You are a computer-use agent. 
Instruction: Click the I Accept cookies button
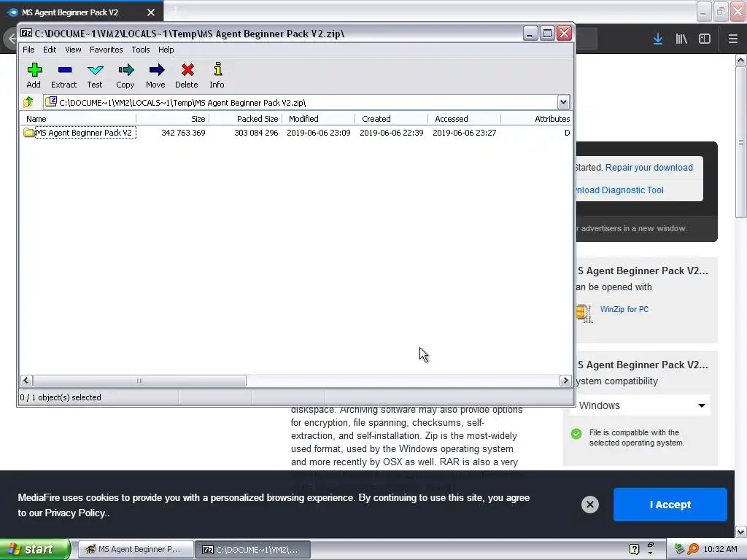pyautogui.click(x=670, y=505)
